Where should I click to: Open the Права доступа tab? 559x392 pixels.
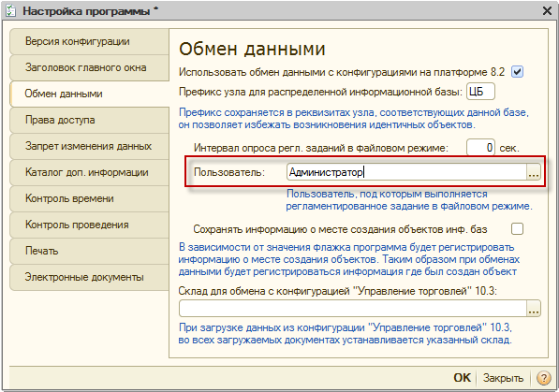tap(89, 120)
